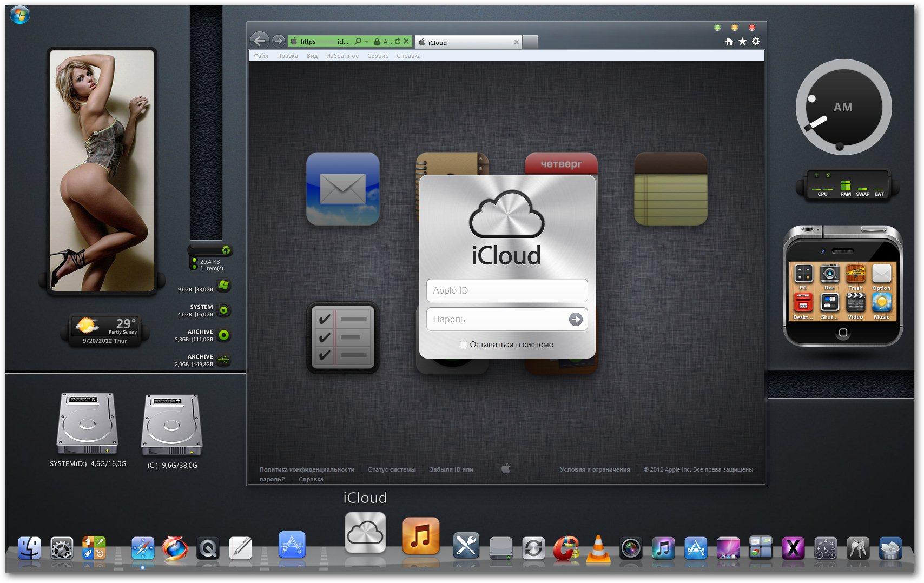Image resolution: width=924 pixels, height=583 pixels.
Task: Click the AM clock widget
Action: click(843, 107)
